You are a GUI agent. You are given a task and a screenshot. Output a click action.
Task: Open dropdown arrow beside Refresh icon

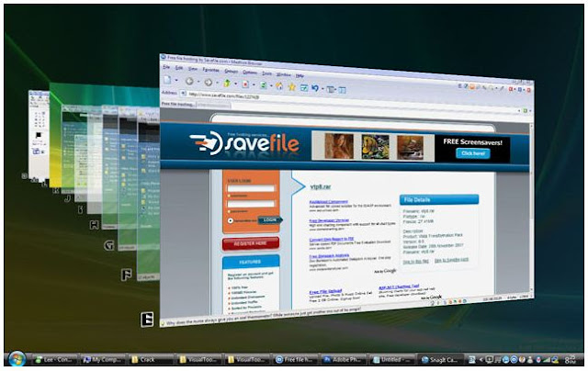coord(272,85)
